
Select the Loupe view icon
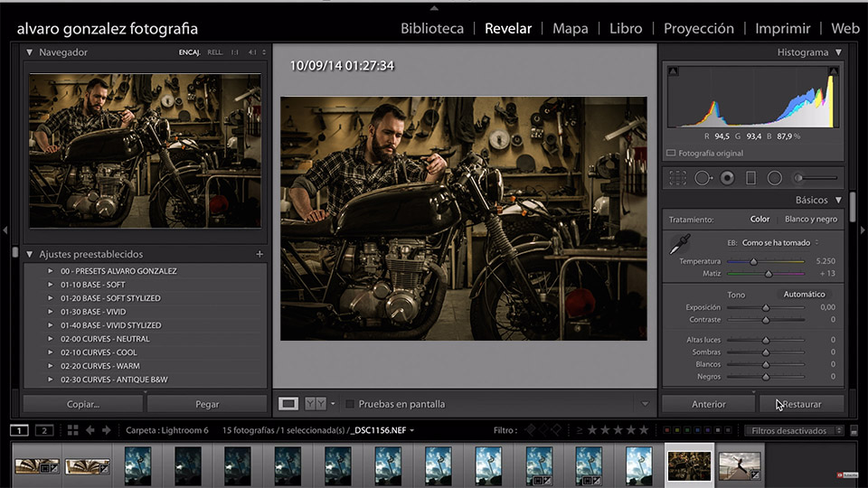click(x=288, y=404)
